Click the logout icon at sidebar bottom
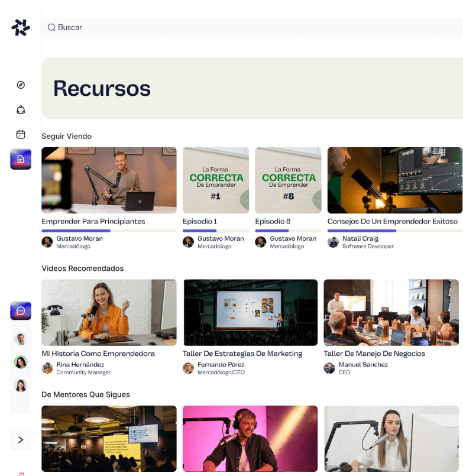Image resolution: width=463 pixels, height=476 pixels. (21, 473)
